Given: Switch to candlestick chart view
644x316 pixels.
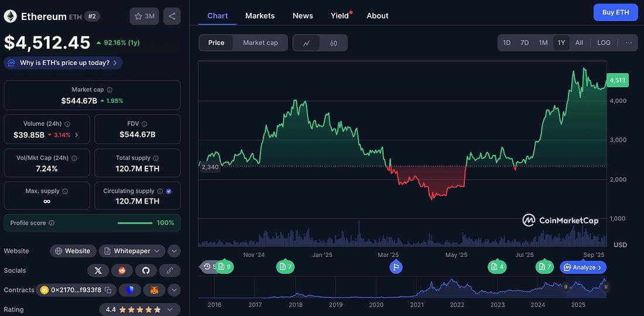Looking at the screenshot, I should point(334,43).
